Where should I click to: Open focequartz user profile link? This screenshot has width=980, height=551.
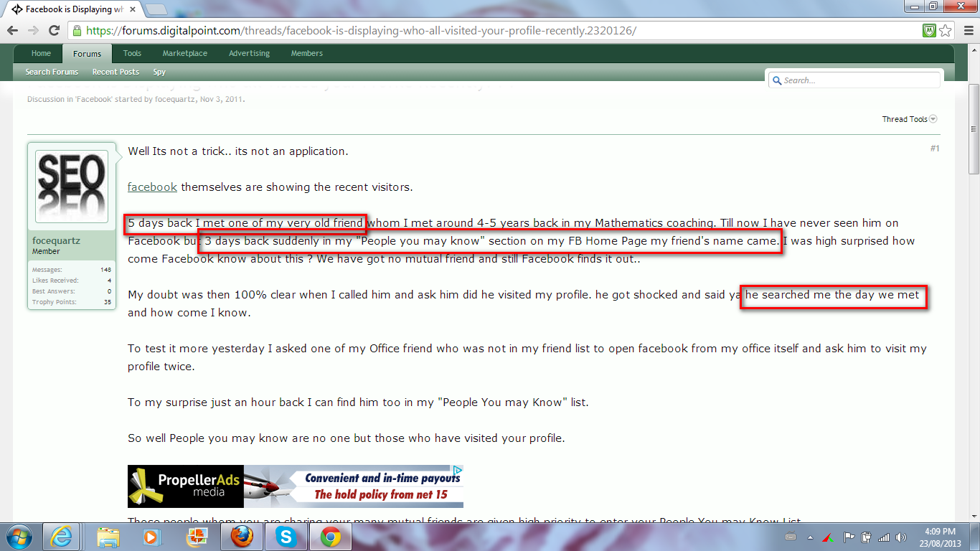pos(56,241)
